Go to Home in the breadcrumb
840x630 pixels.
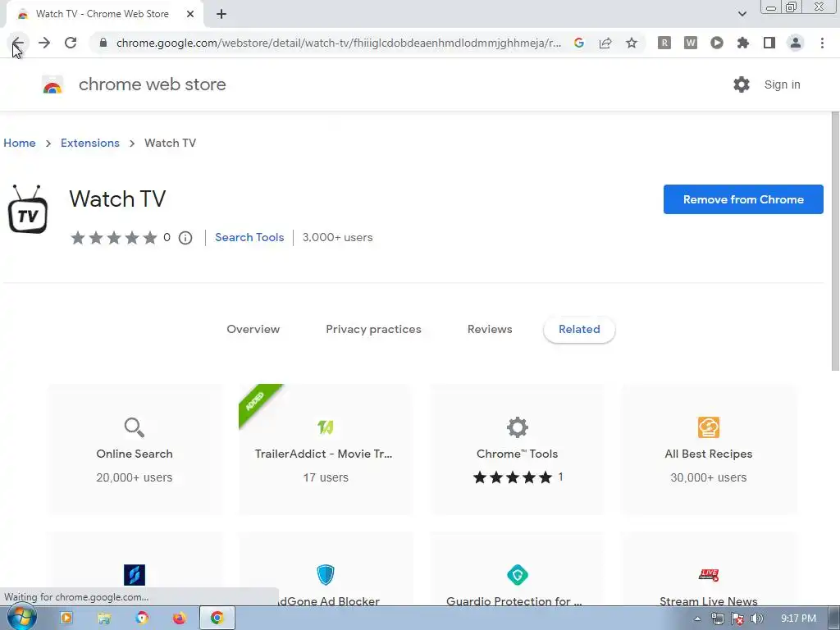(x=20, y=143)
